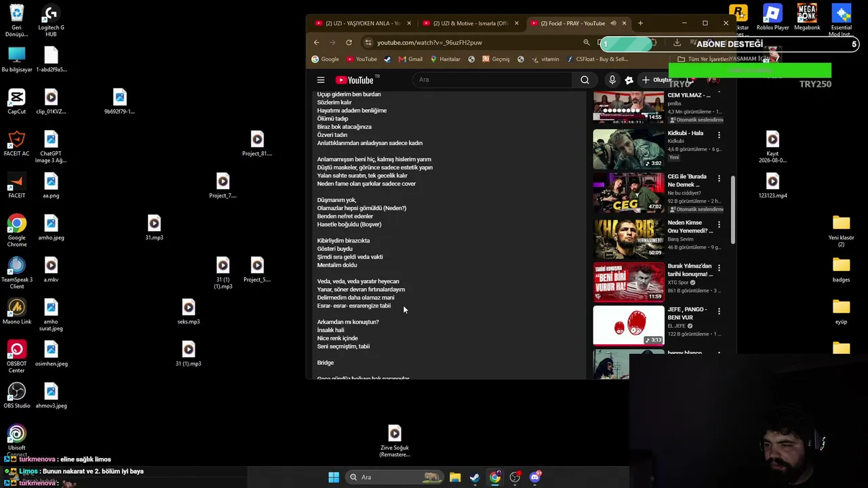Open options for Burak Yılmaz'dan tarihi konuşma

[719, 268]
